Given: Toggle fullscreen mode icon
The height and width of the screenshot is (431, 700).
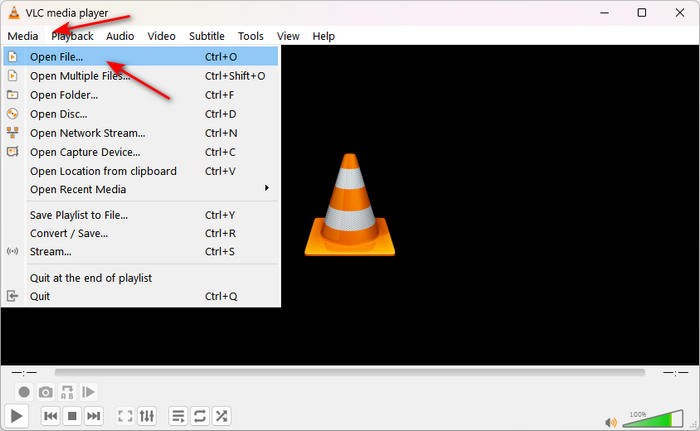Looking at the screenshot, I should 125,416.
